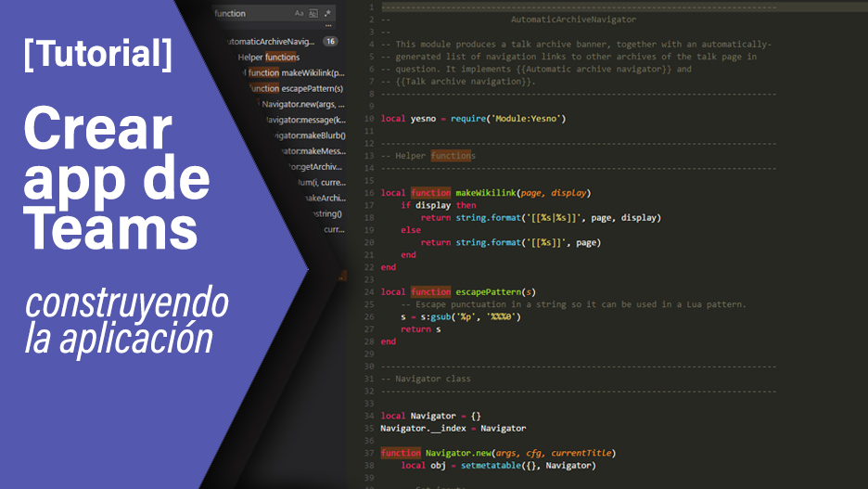Open the 'Navigator:message(k...' search result
Viewport: 868px width, 489px height.
pos(306,120)
